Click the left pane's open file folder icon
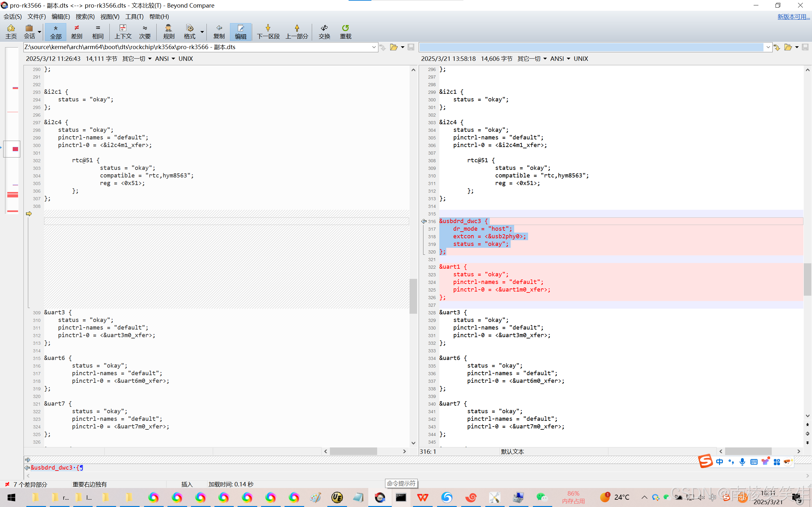Viewport: 812px width, 507px height. [394, 47]
